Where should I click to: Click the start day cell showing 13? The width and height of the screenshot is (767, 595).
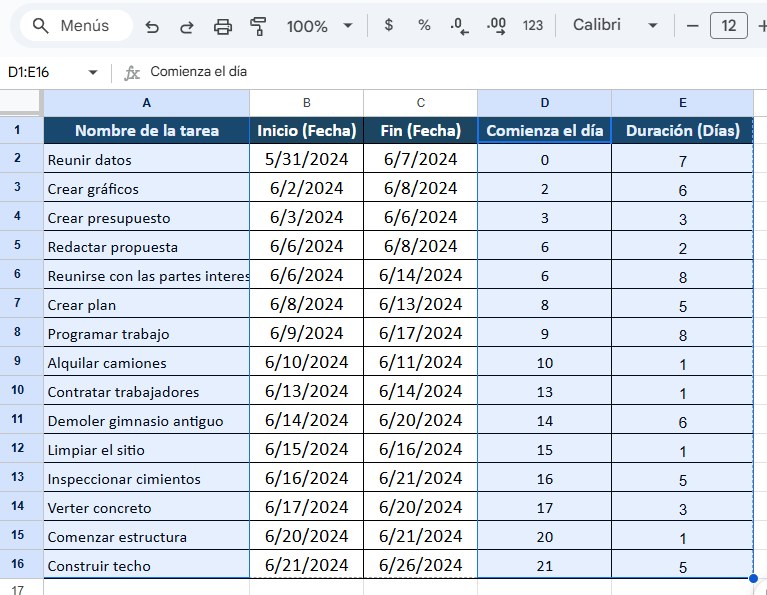pyautogui.click(x=544, y=390)
